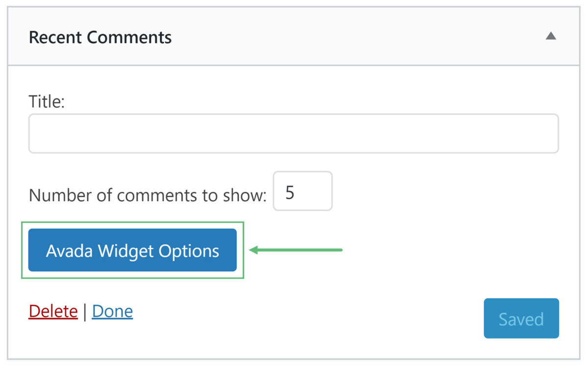Click the highlighted Avada Widget Options control

pos(132,250)
